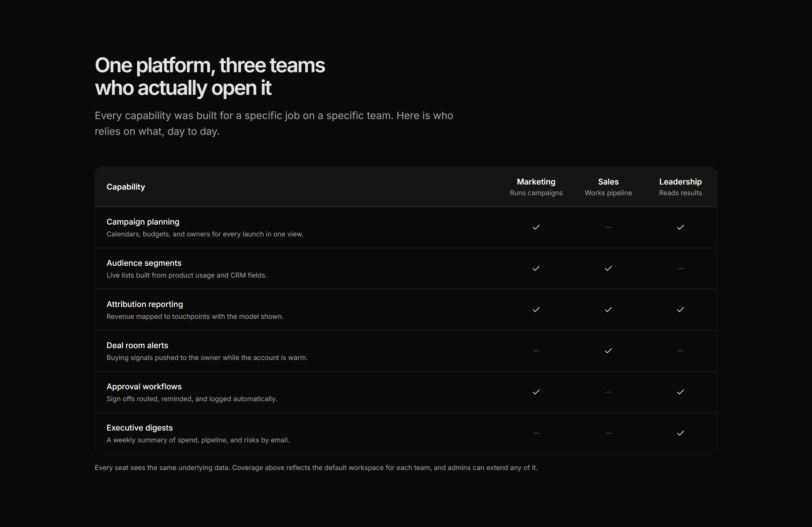Click the Leadership checkmark for Approval workflows
Image resolution: width=812 pixels, height=527 pixels.
680,392
